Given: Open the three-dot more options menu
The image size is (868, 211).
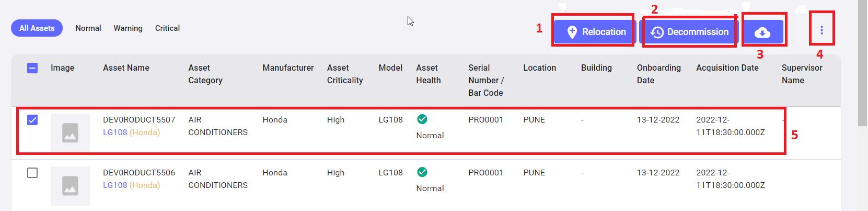Looking at the screenshot, I should (x=821, y=30).
